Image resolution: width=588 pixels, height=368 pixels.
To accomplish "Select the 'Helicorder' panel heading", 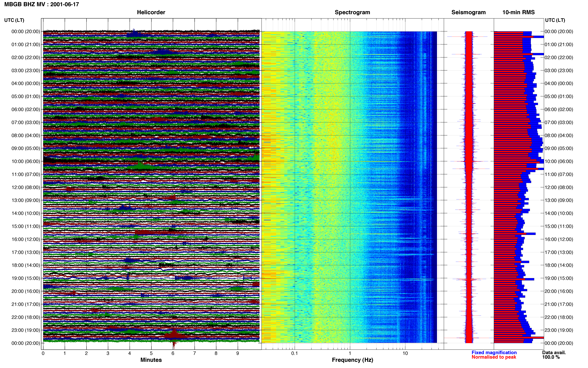I will click(151, 12).
